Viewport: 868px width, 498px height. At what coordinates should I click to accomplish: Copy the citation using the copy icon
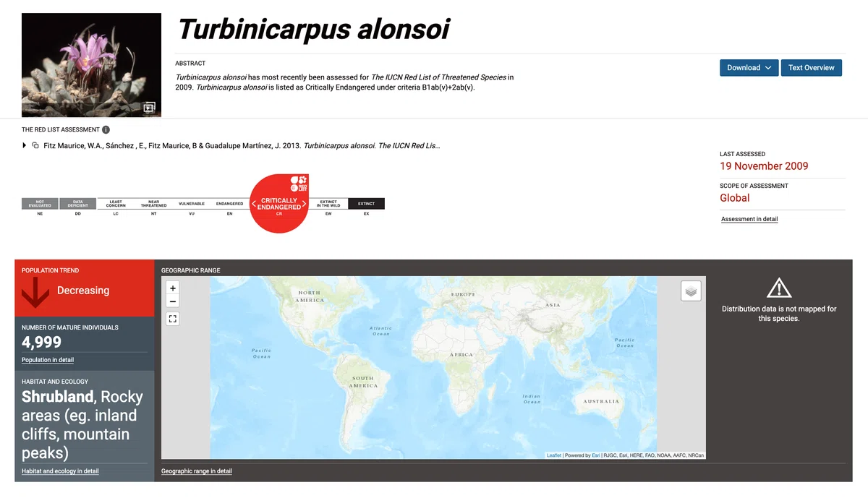tap(35, 146)
